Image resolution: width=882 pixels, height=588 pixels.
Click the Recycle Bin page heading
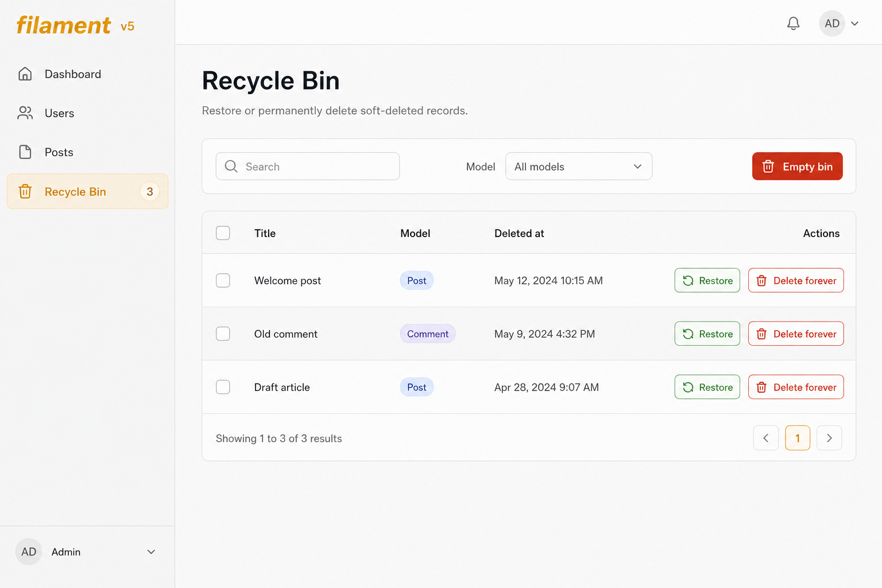click(271, 80)
